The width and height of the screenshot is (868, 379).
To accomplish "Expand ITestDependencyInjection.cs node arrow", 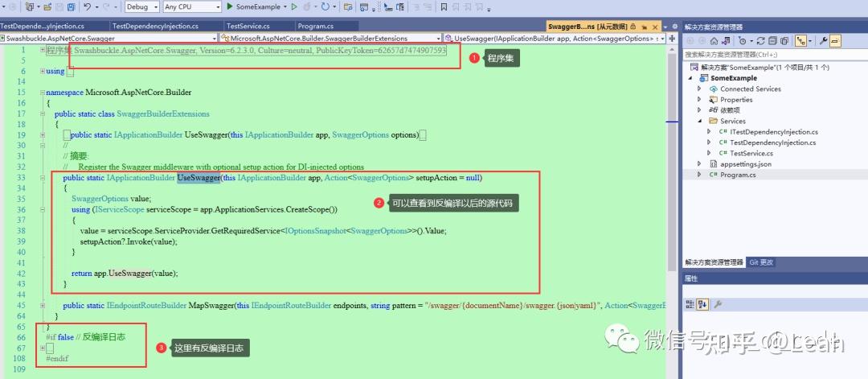I will [709, 132].
